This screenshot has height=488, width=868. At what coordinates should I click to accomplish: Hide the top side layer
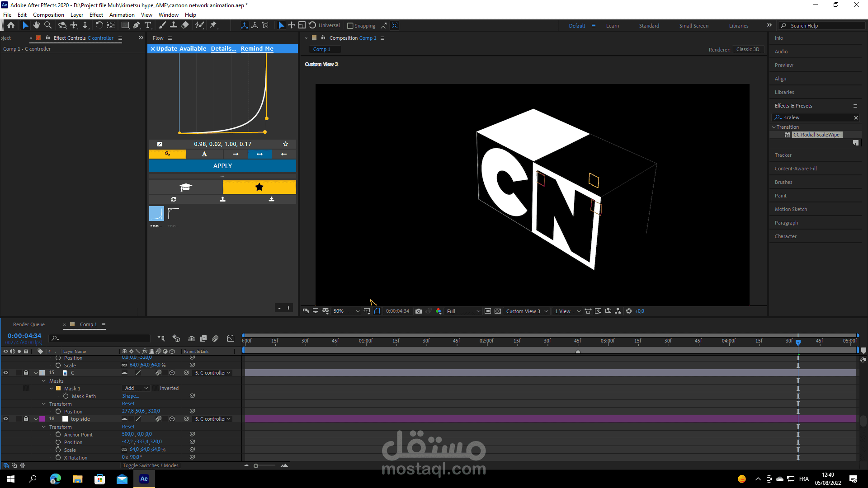[6, 419]
